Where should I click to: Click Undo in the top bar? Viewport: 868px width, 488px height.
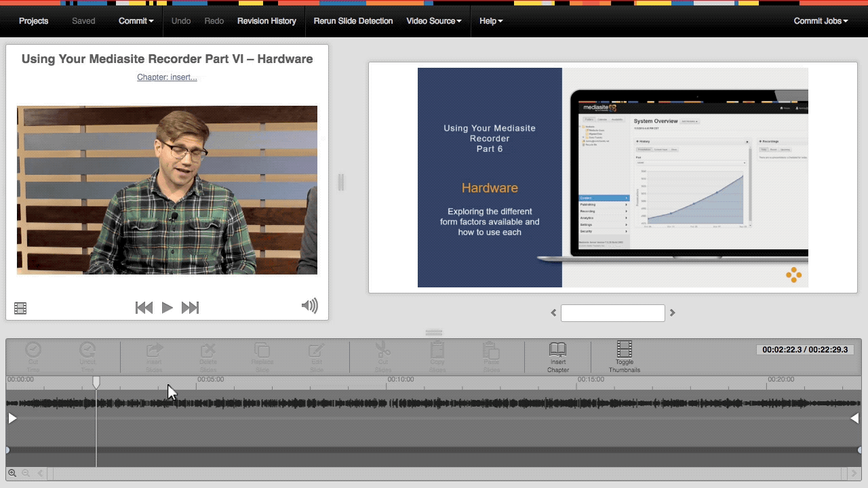[x=181, y=21]
